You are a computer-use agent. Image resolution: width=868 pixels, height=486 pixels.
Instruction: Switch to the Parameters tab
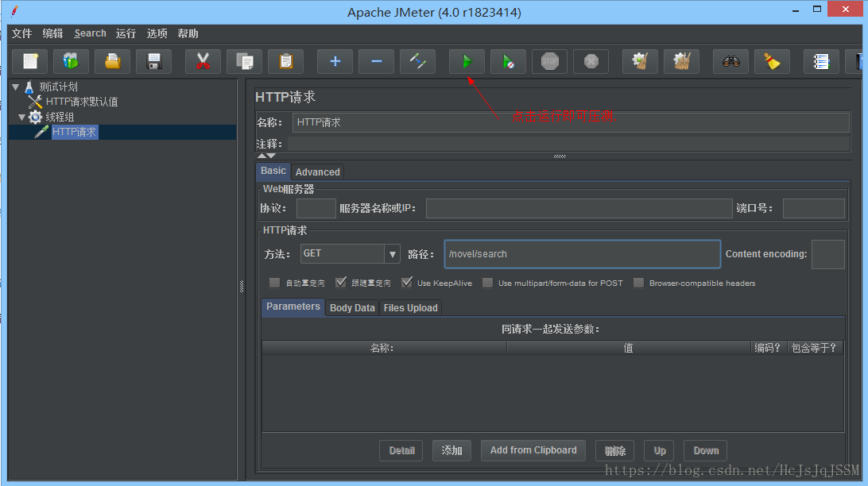click(x=293, y=307)
